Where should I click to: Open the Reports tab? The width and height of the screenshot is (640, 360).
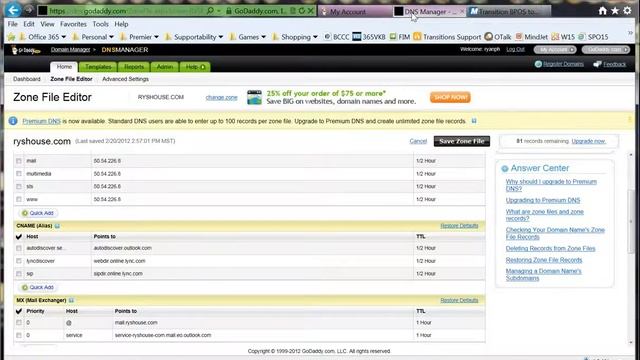[x=134, y=67]
